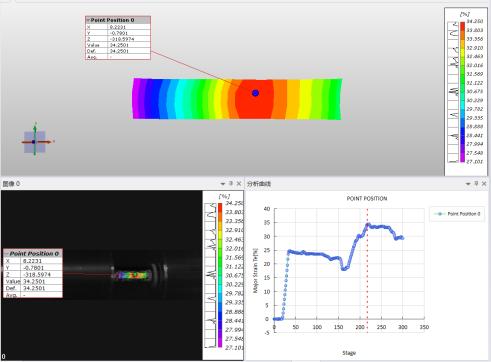Click the purple 27.101 swatch in 3D legend

tap(462, 159)
